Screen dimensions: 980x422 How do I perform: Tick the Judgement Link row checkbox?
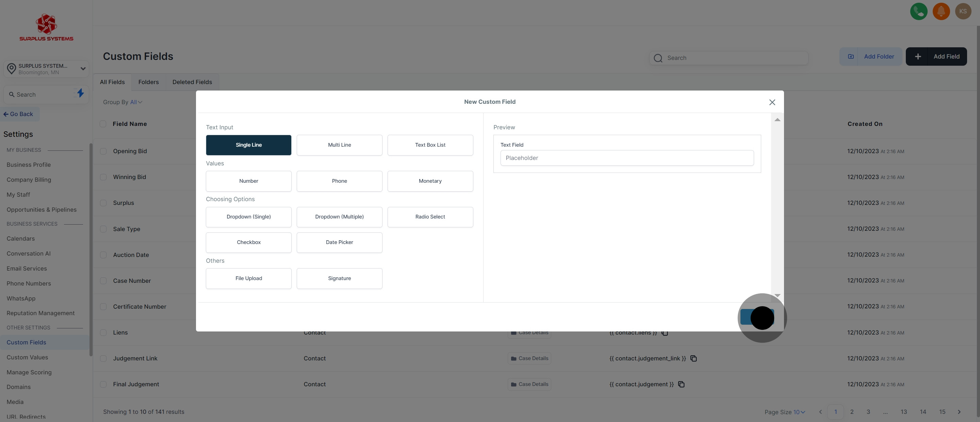(x=103, y=358)
